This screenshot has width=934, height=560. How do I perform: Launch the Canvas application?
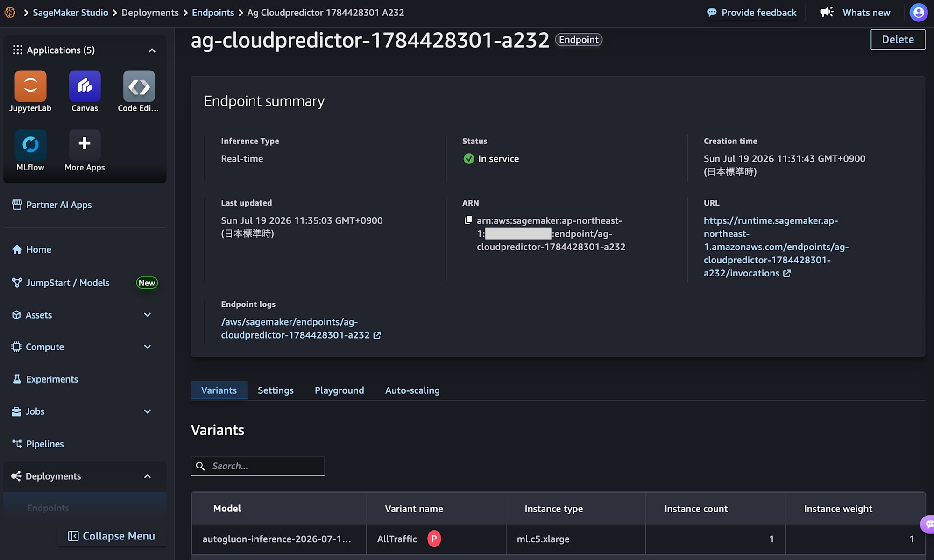85,86
